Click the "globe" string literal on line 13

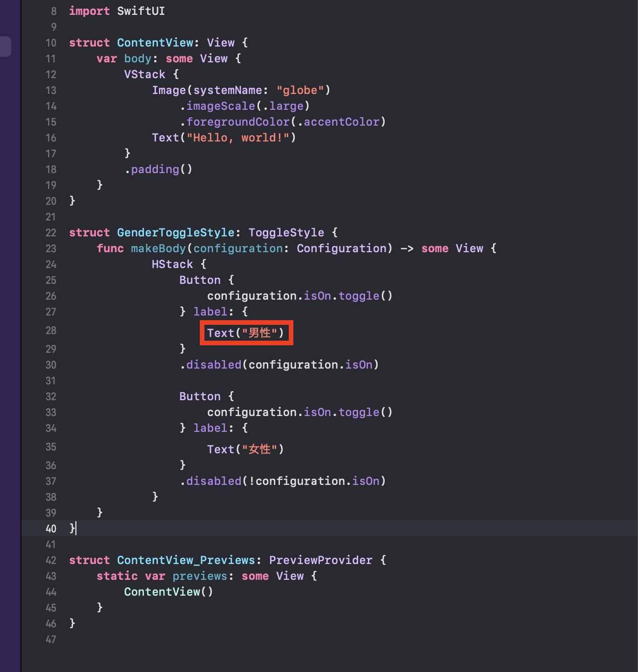[x=300, y=90]
